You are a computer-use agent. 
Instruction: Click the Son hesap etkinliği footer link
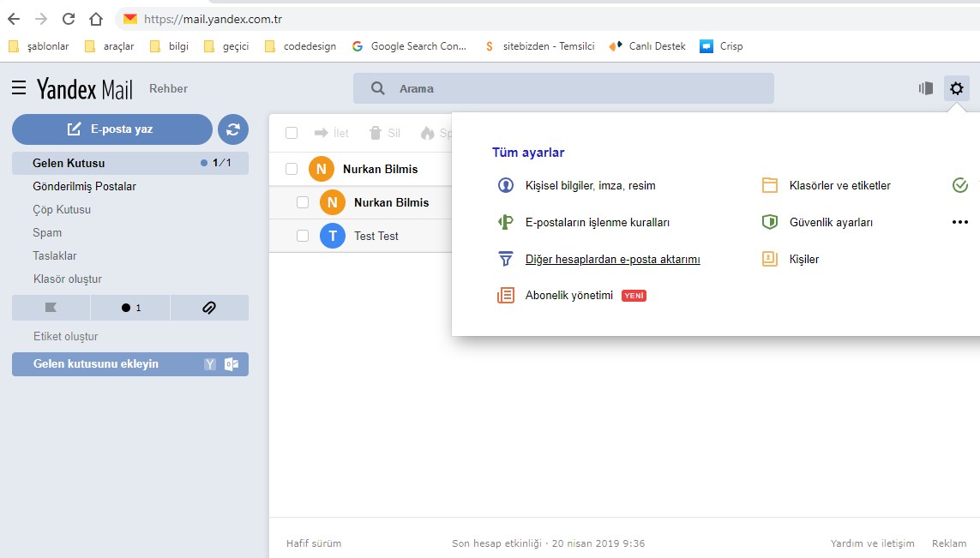(548, 543)
